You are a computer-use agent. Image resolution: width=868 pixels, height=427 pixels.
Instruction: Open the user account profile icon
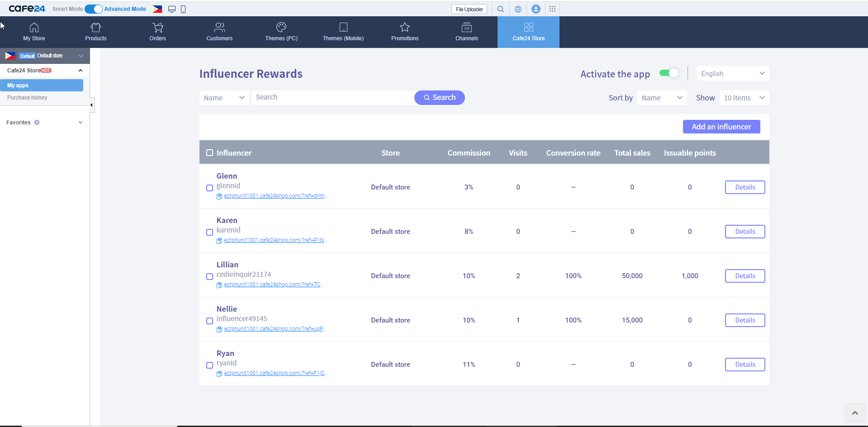[536, 9]
